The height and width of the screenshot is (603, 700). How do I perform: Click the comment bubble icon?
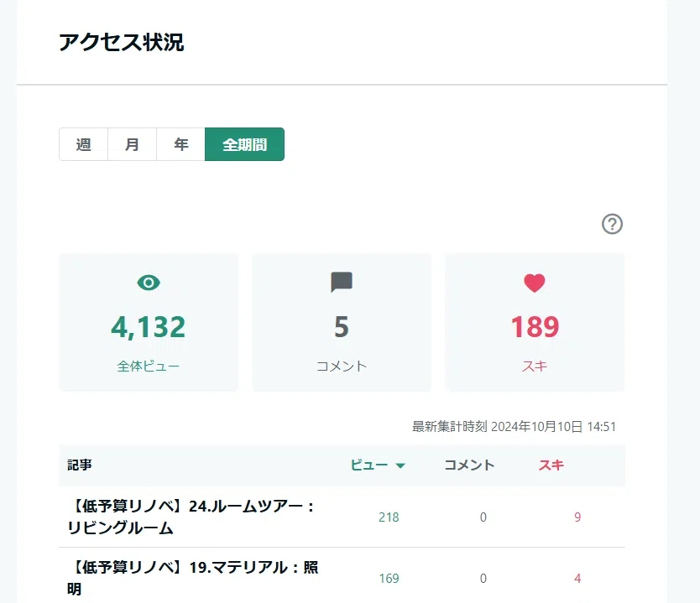coord(342,282)
